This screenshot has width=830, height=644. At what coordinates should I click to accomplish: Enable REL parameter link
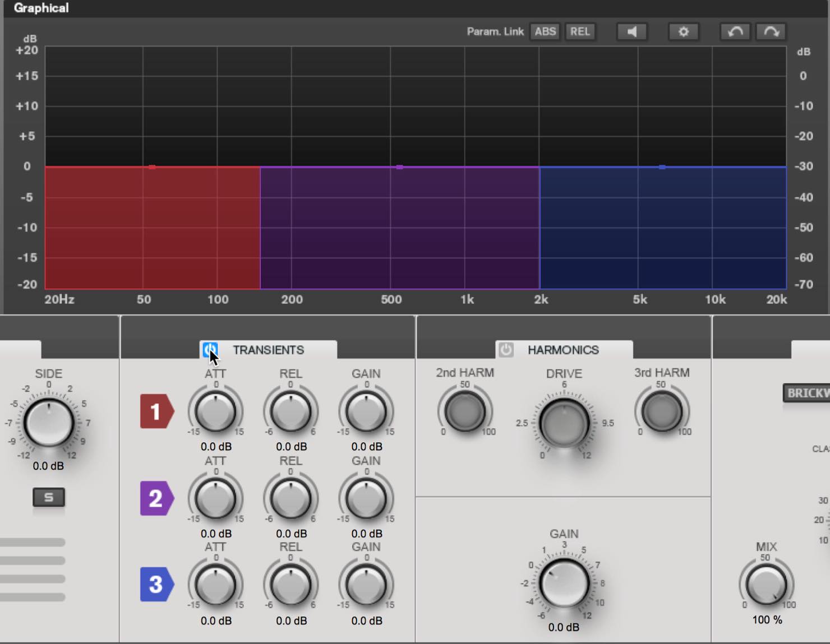(580, 31)
